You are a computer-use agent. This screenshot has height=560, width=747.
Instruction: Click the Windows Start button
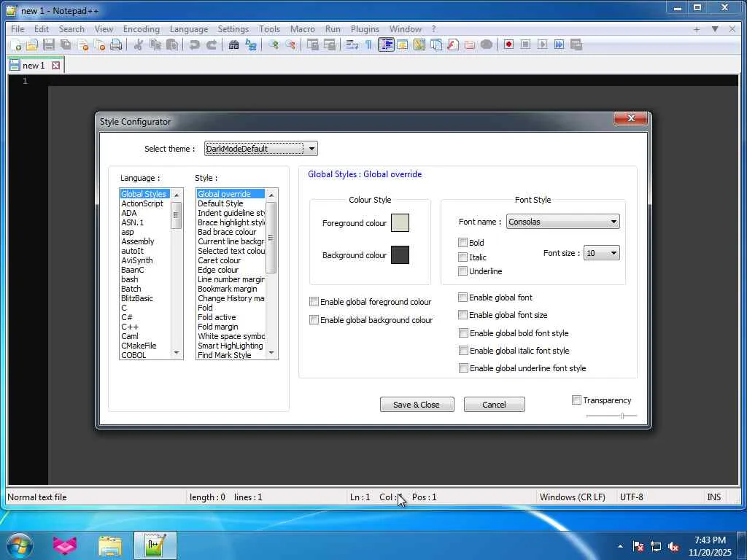20,545
